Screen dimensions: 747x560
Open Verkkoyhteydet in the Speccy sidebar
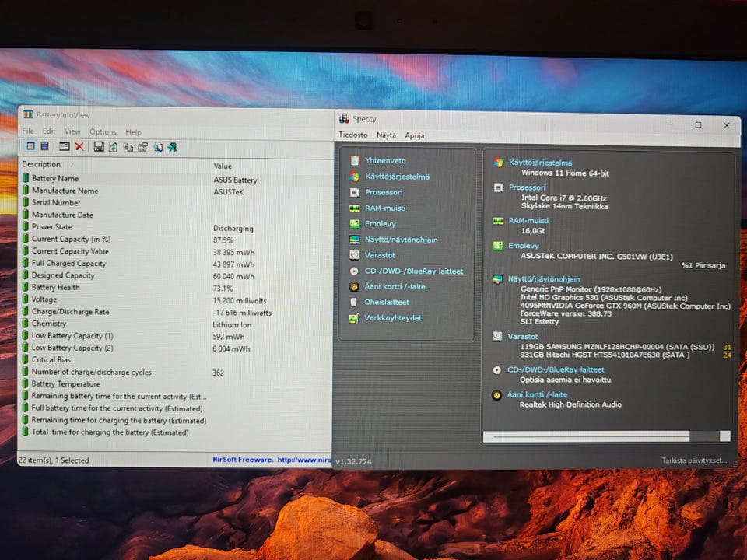click(x=393, y=318)
